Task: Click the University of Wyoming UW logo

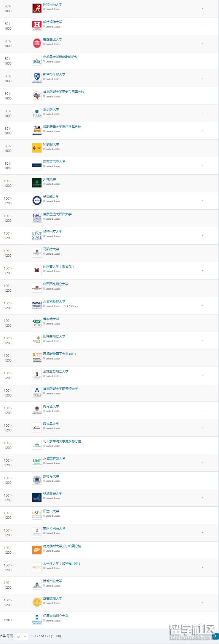Action: click(37, 148)
